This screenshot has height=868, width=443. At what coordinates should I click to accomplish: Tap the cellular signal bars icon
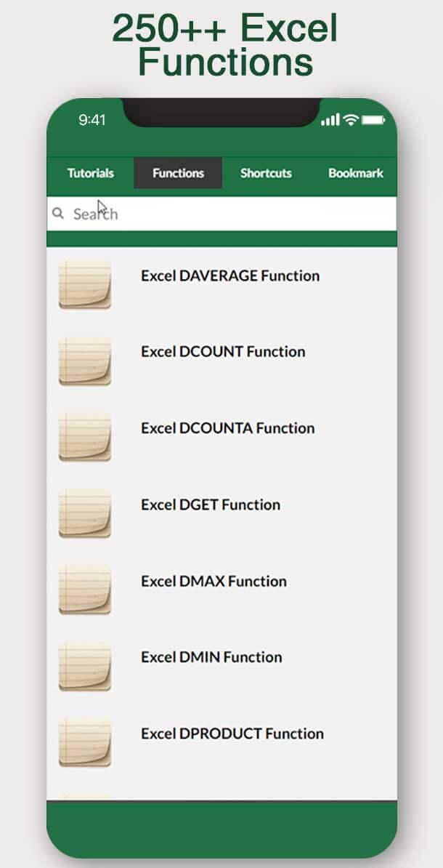[x=330, y=119]
